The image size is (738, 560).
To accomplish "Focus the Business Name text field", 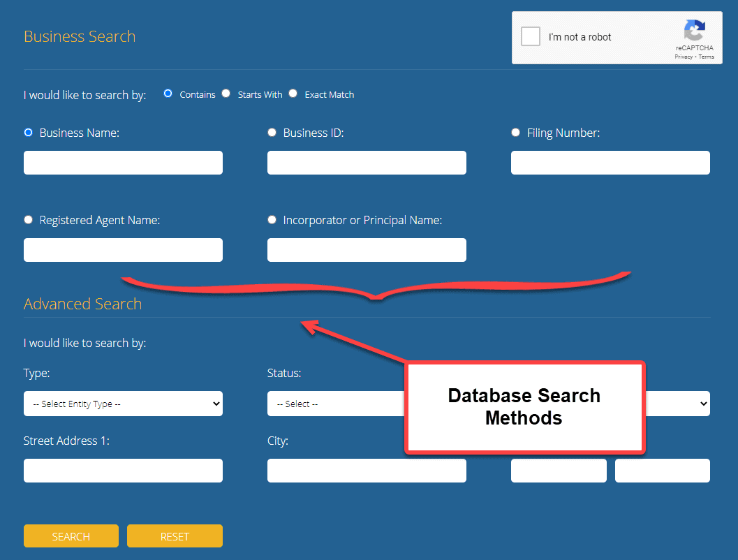I will pyautogui.click(x=123, y=163).
